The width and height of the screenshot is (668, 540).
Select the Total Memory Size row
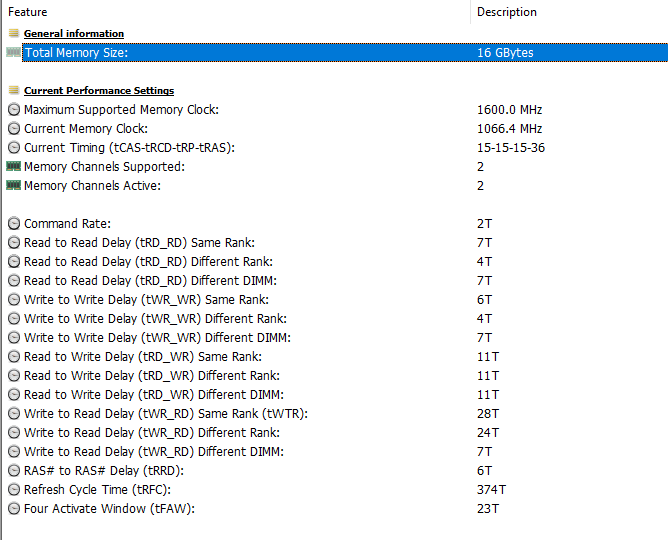(76, 52)
